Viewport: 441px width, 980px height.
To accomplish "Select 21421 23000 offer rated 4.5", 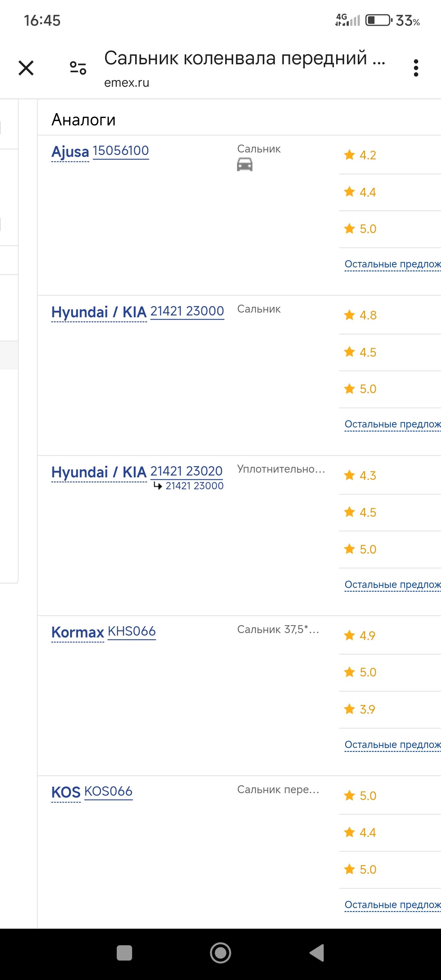I will [x=390, y=352].
